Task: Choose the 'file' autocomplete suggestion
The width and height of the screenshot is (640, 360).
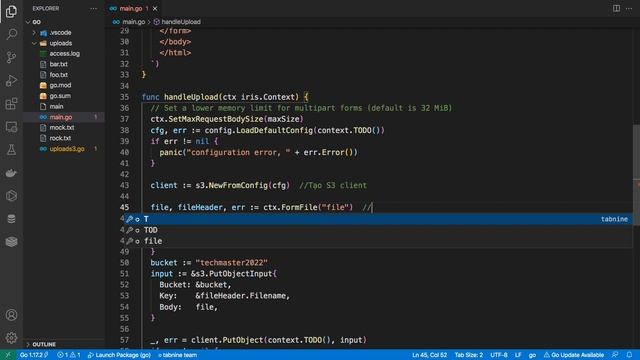Action: click(x=378, y=241)
